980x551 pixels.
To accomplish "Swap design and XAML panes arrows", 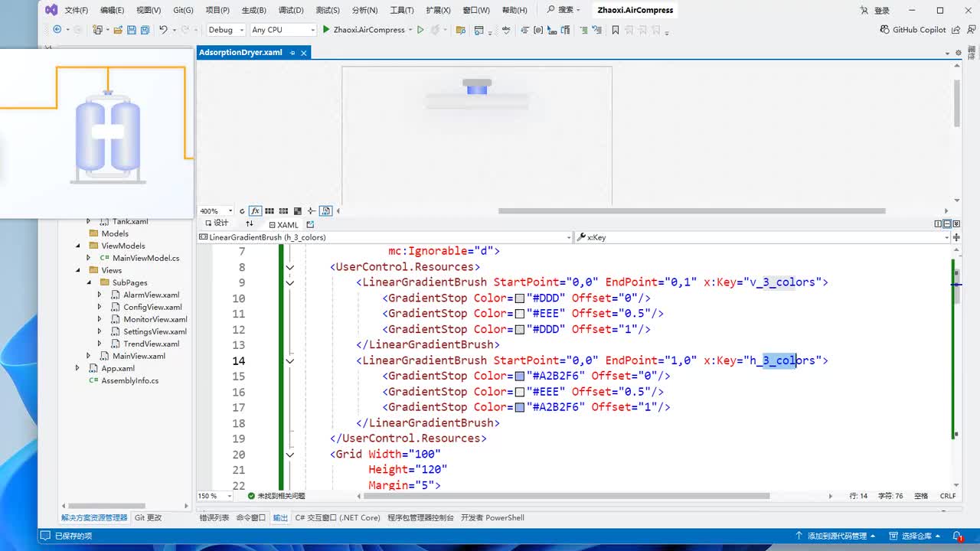I will (249, 223).
